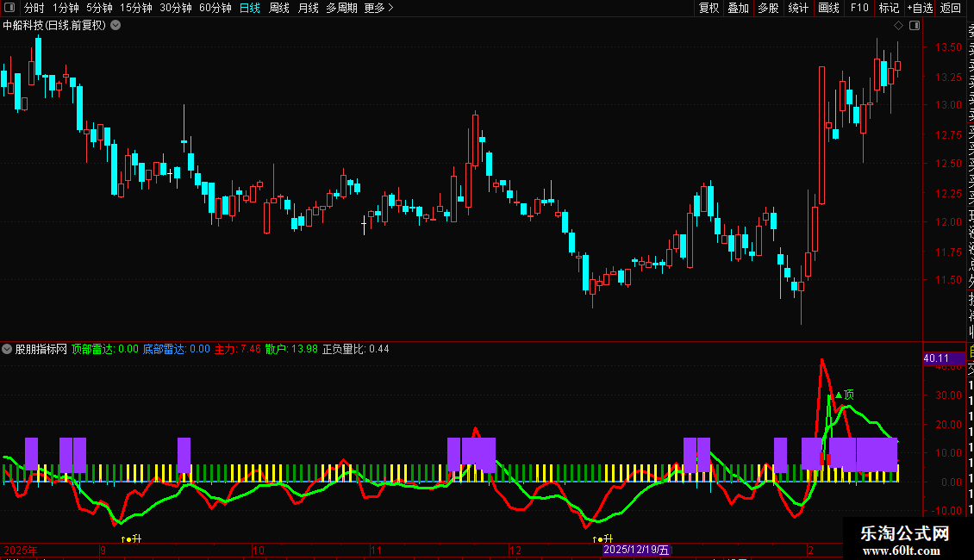The height and width of the screenshot is (560, 974).
Task: Open the 统计 statistics tool
Action: tap(798, 8)
